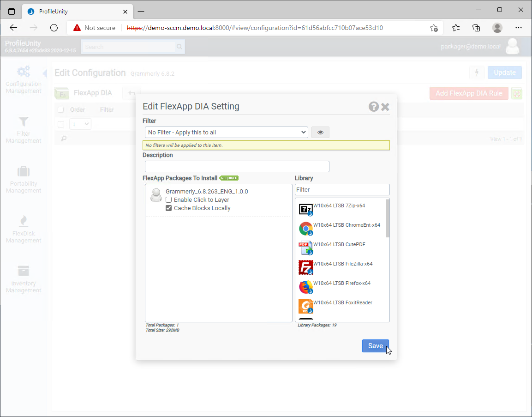
Task: Add this page to favorites star
Action: tap(434, 28)
